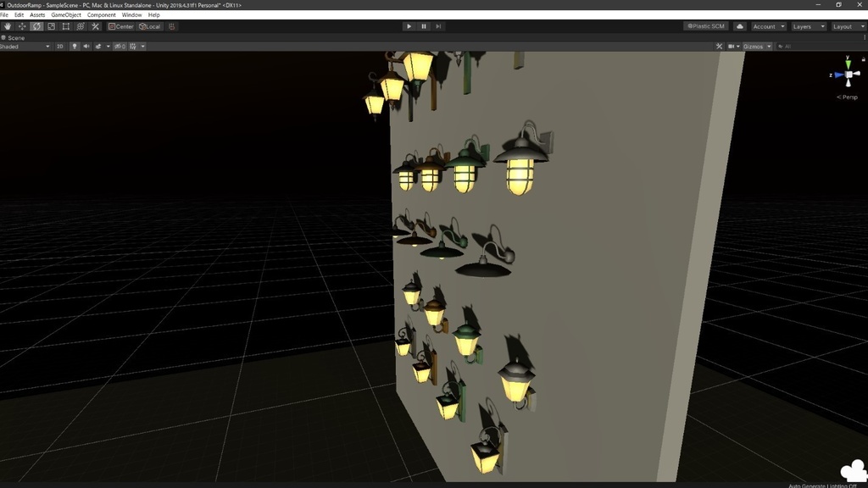
Task: Open the Help menu
Action: click(154, 15)
